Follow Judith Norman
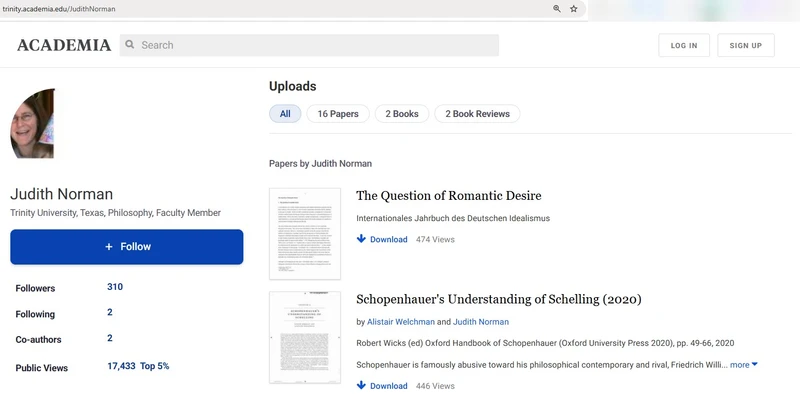This screenshot has height=394, width=800. [127, 247]
